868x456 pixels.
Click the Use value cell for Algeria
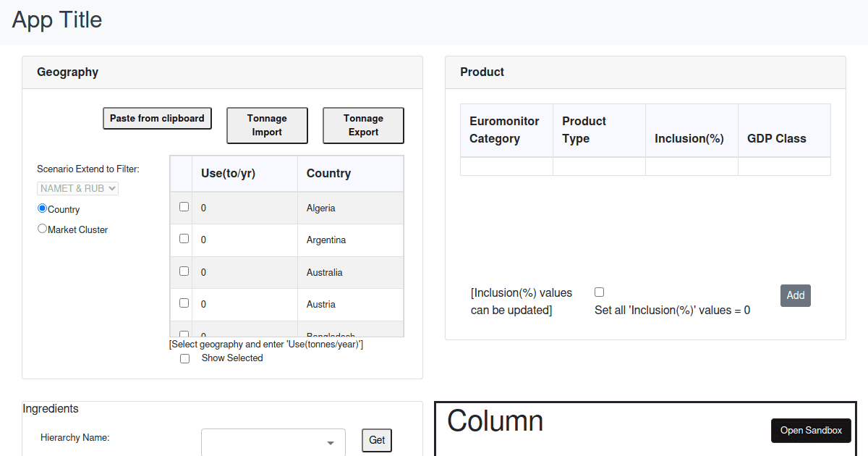[x=244, y=208]
